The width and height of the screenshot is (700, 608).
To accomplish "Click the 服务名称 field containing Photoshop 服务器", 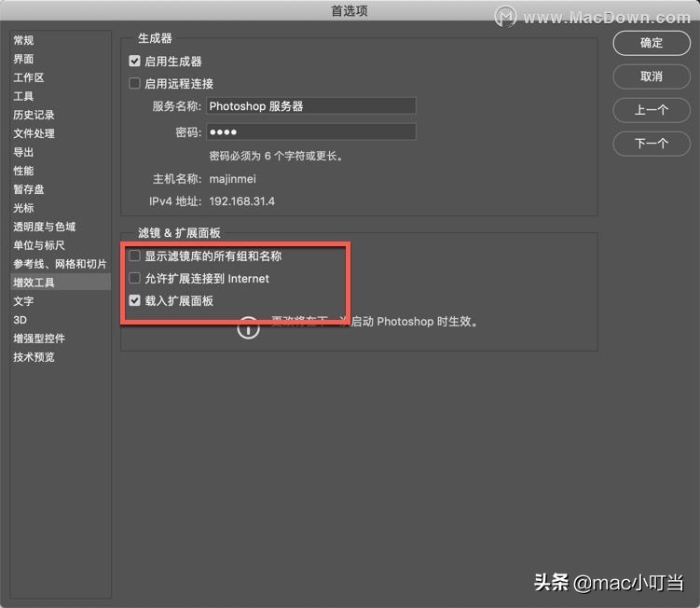I will point(311,106).
